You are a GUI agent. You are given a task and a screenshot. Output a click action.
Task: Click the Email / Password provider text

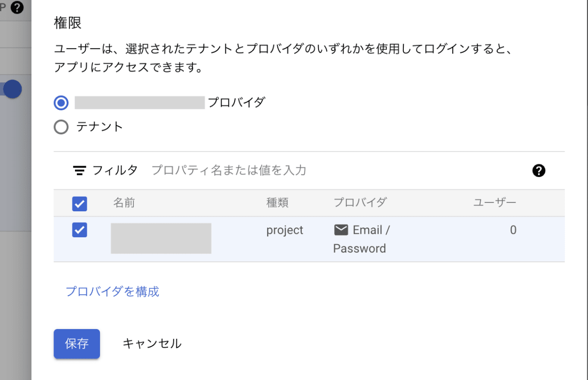tap(362, 239)
